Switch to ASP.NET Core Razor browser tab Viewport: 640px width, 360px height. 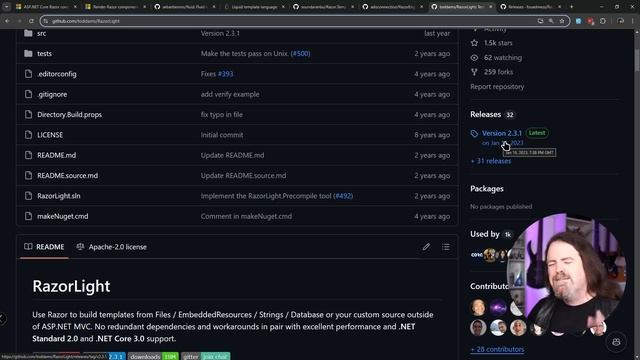pyautogui.click(x=46, y=7)
